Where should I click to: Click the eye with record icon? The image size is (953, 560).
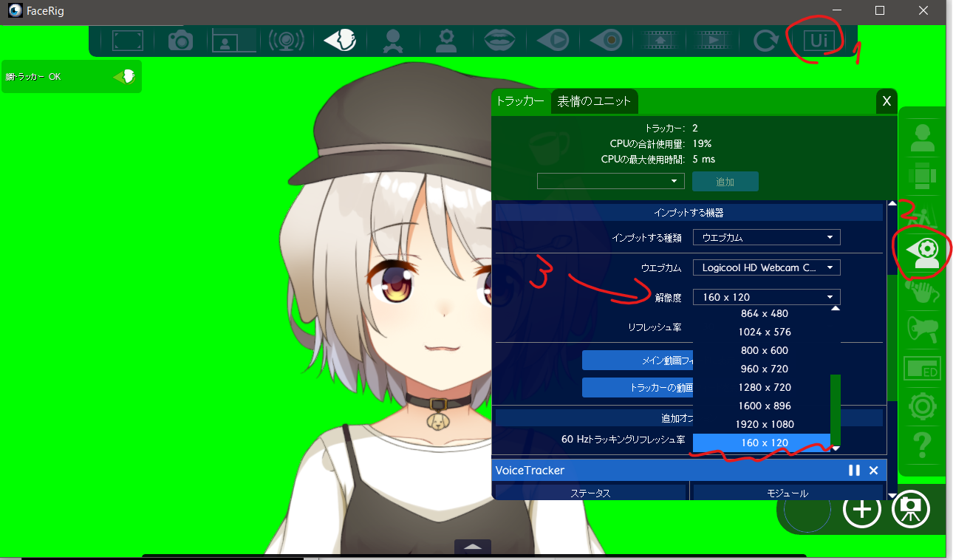pyautogui.click(x=605, y=41)
